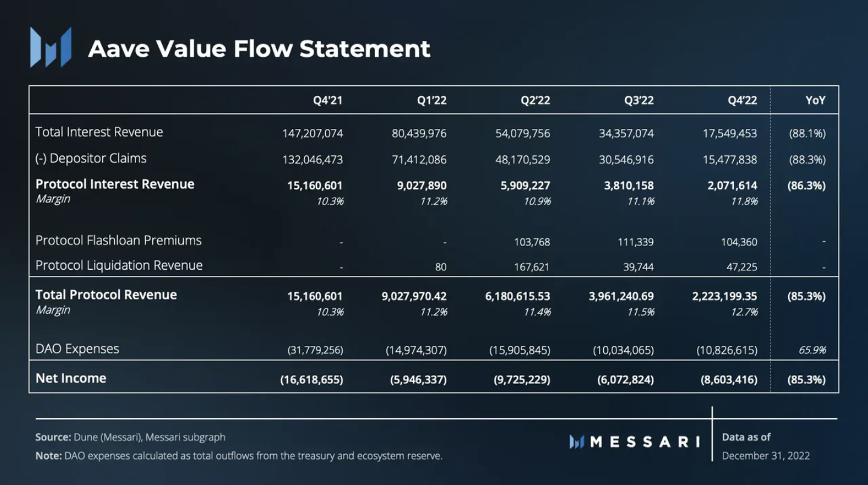The image size is (868, 485).
Task: Select the Q4'22 column header
Action: (x=742, y=100)
